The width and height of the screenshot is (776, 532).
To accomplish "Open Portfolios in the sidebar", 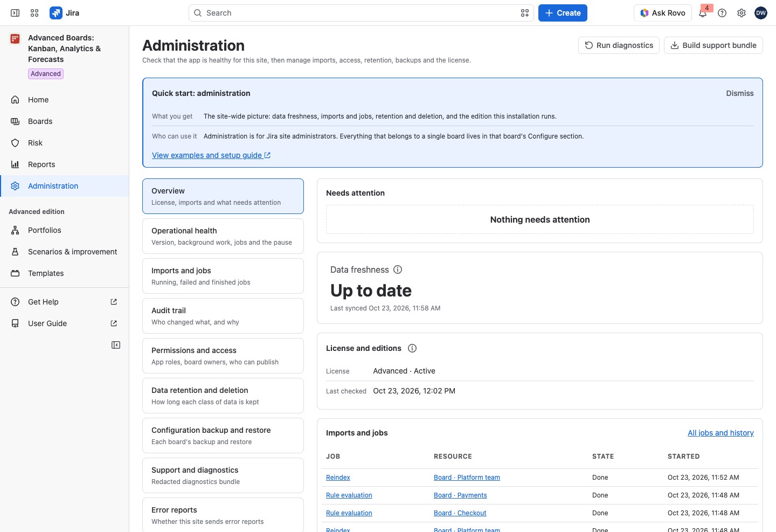I will [x=65, y=230].
